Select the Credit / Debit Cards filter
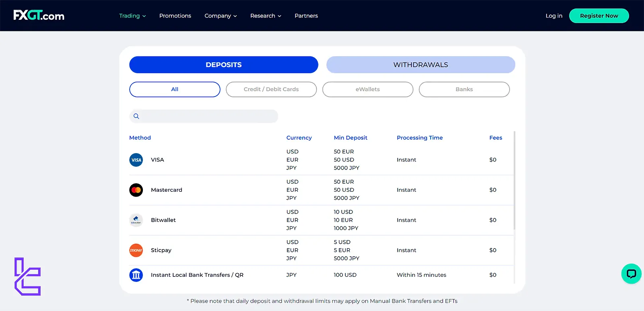The height and width of the screenshot is (311, 644). (x=271, y=89)
